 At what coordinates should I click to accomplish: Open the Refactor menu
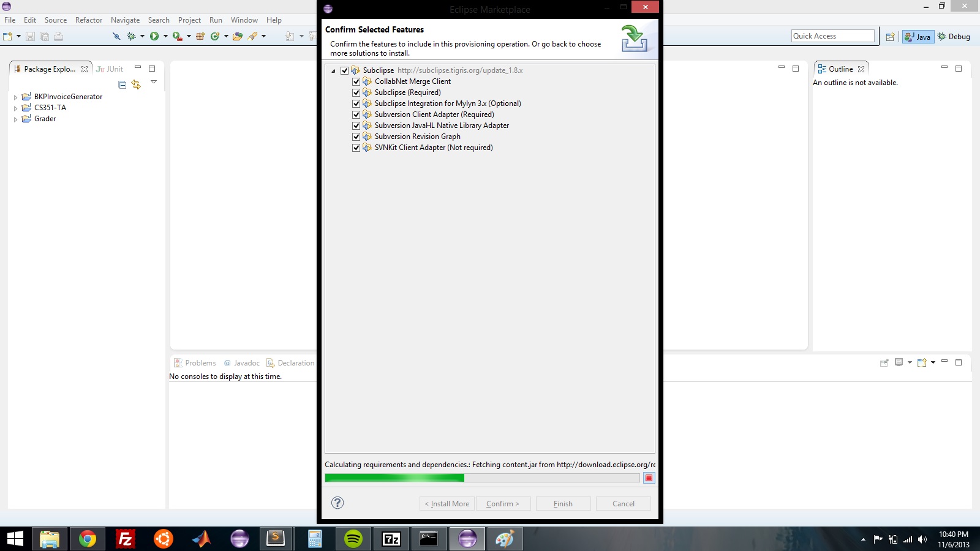tap(89, 20)
